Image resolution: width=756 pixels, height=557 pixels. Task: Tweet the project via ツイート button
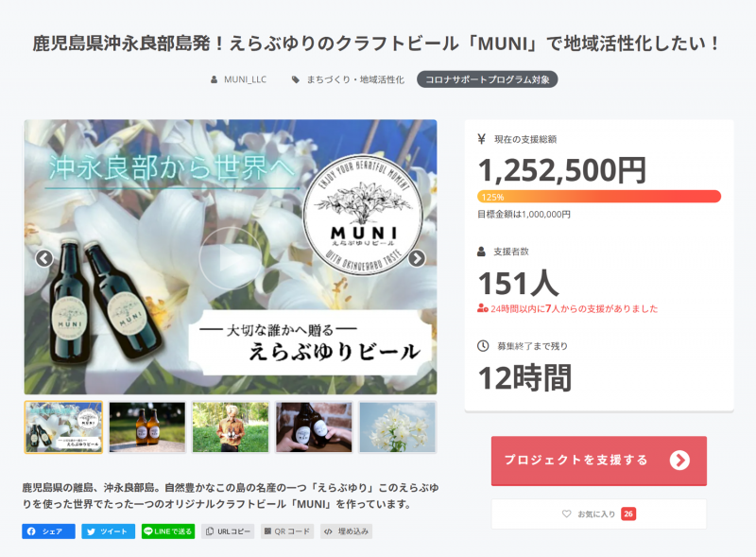(x=108, y=531)
